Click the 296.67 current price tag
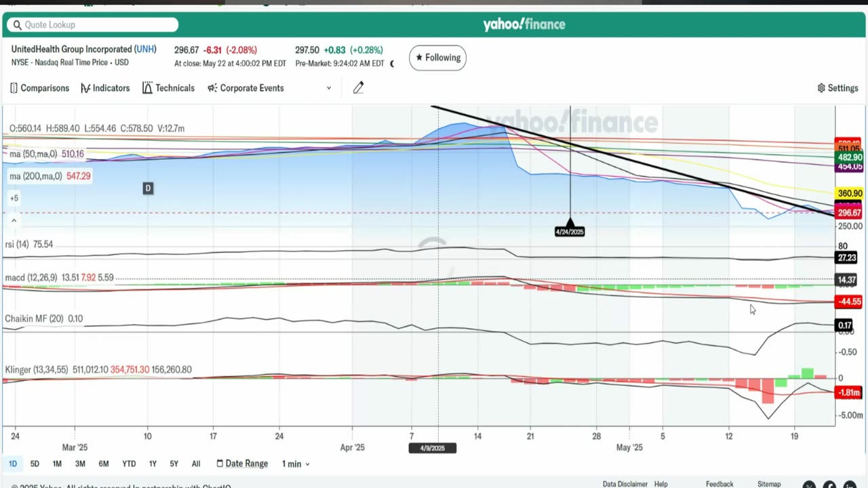Viewport: 868px width, 488px height. pyautogui.click(x=849, y=213)
